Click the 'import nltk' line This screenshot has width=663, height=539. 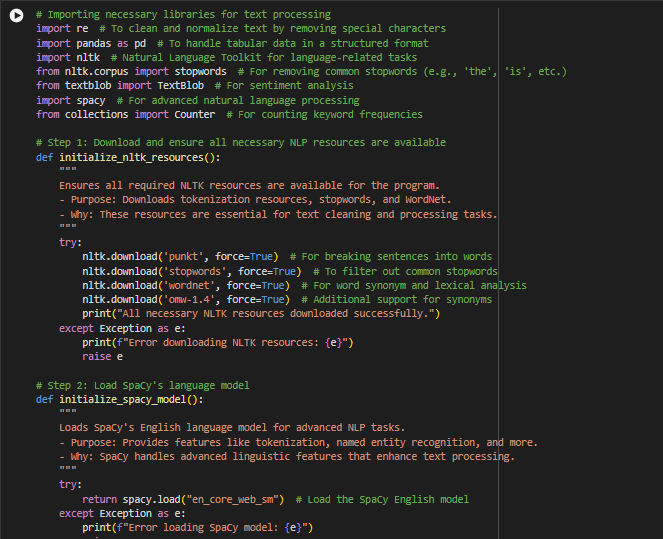pyautogui.click(x=227, y=57)
